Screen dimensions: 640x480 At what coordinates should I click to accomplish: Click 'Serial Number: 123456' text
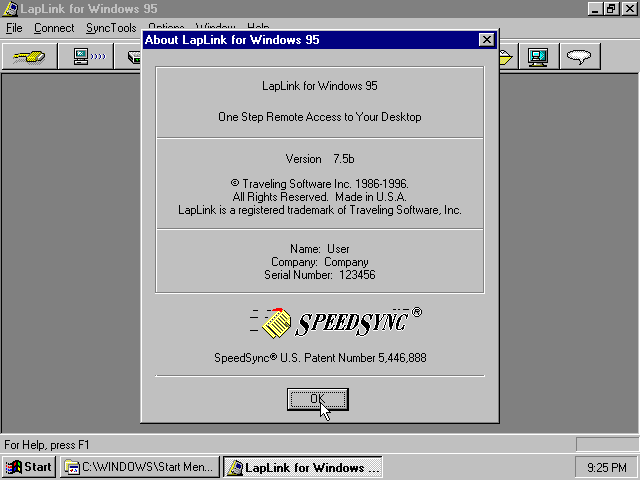point(320,275)
